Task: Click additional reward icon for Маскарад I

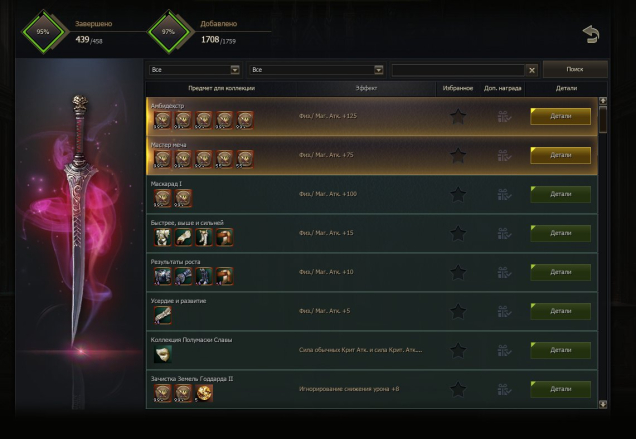Action: point(504,194)
